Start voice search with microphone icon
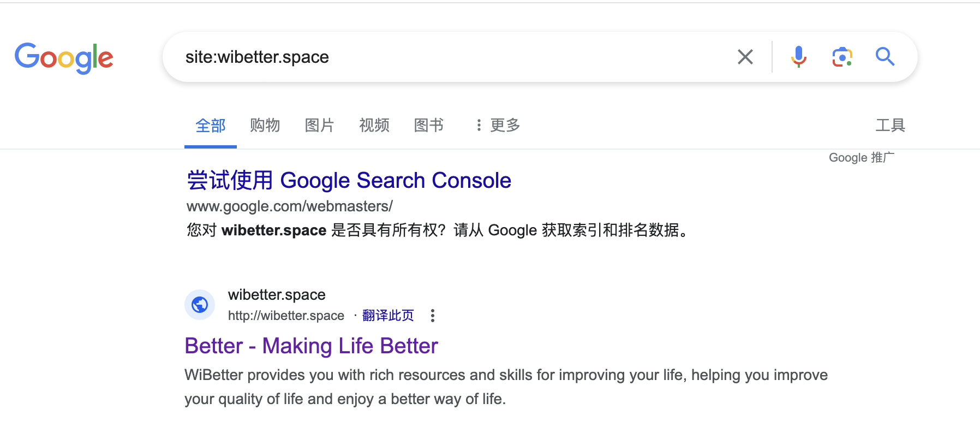Screen dimensions: 980x439 pyautogui.click(x=798, y=57)
